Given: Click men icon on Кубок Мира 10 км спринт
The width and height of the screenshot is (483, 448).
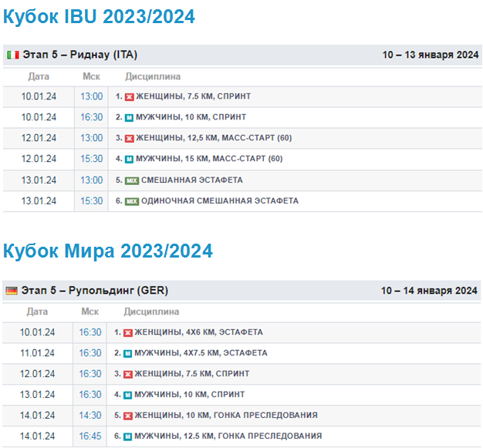Looking at the screenshot, I should point(128,395).
